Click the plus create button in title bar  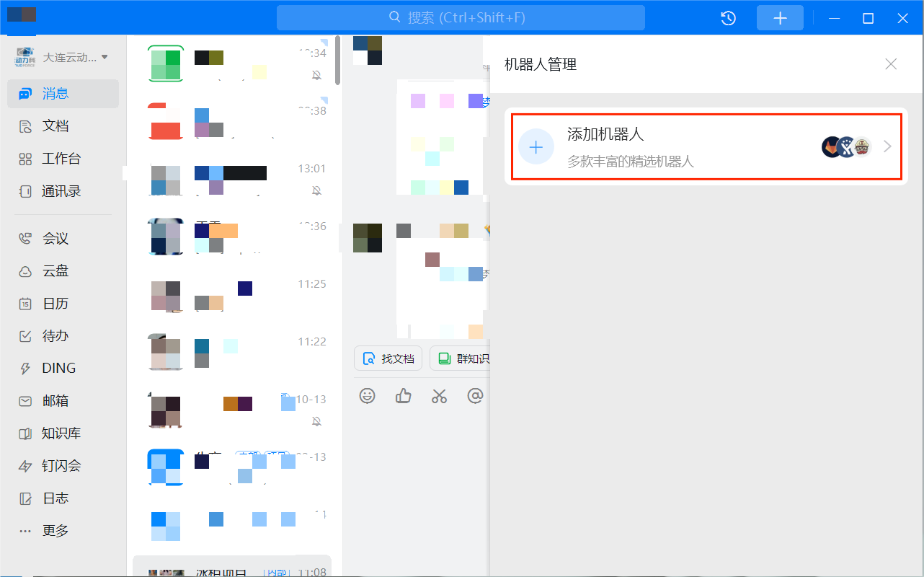click(780, 18)
